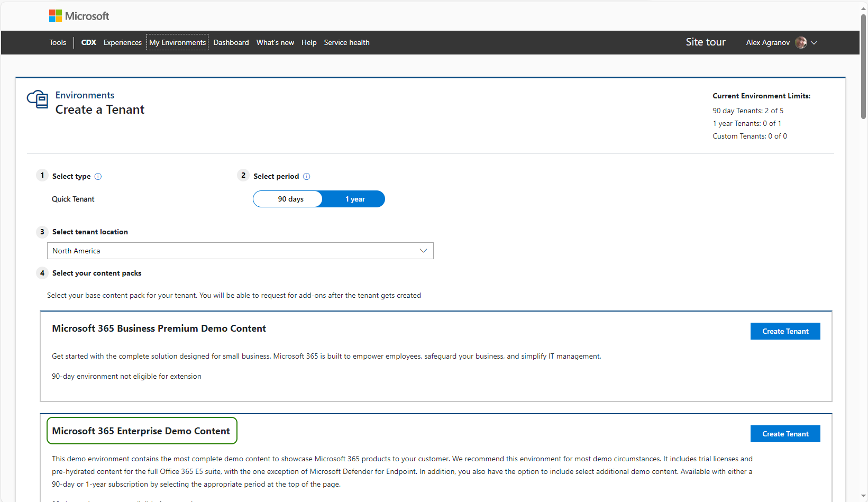This screenshot has width=868, height=502.
Task: Click the Microsoft 365 Business Premium Demo Content heading
Action: [159, 328]
